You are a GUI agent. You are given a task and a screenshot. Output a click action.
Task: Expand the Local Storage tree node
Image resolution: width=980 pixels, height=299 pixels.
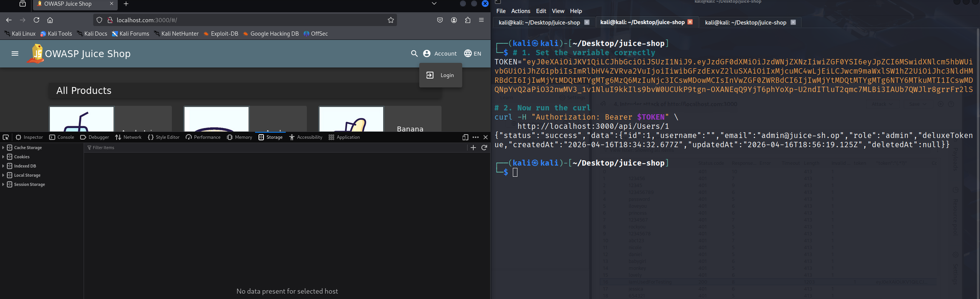(x=3, y=175)
